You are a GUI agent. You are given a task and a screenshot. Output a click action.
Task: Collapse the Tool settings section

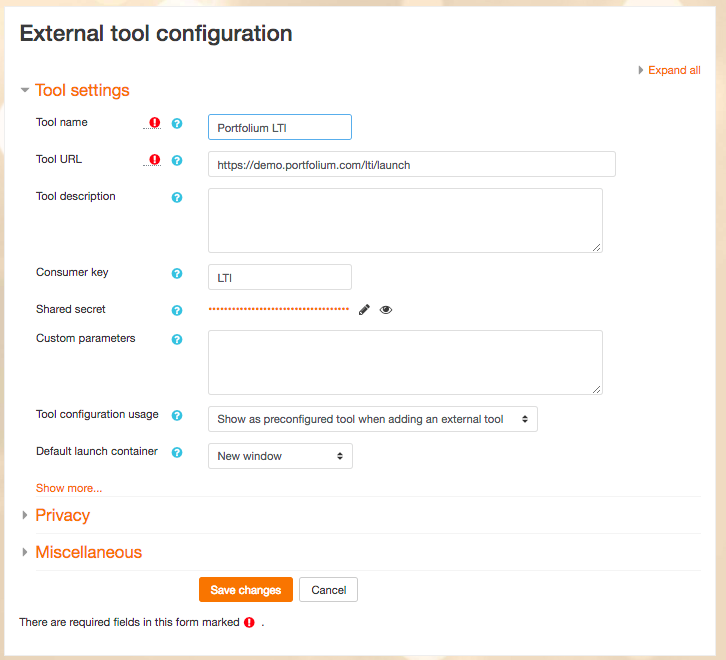point(82,90)
